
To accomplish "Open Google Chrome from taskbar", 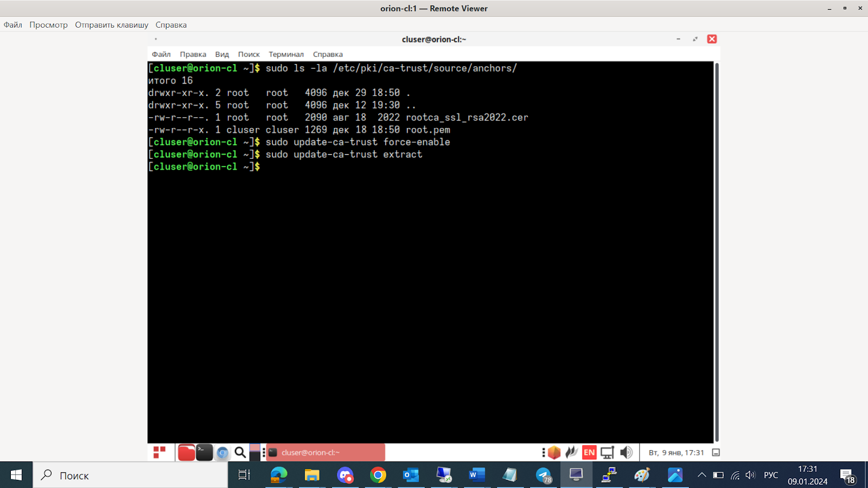I will 378,475.
